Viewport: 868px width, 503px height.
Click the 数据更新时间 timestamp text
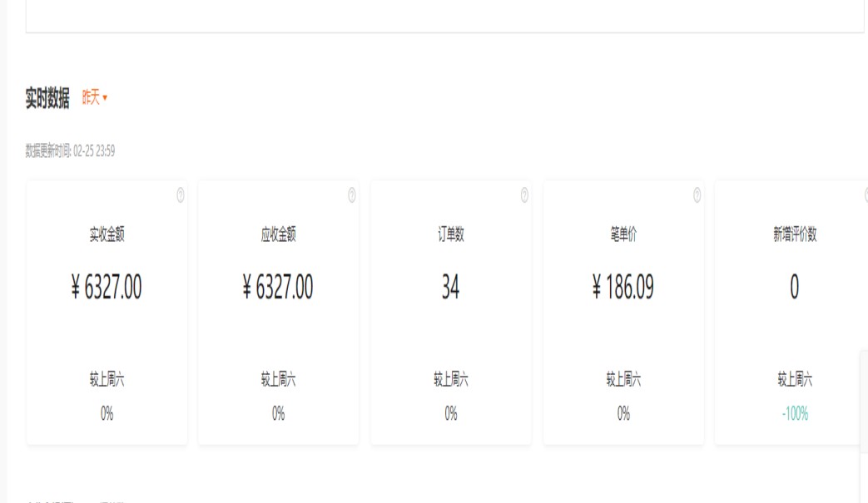coord(70,151)
